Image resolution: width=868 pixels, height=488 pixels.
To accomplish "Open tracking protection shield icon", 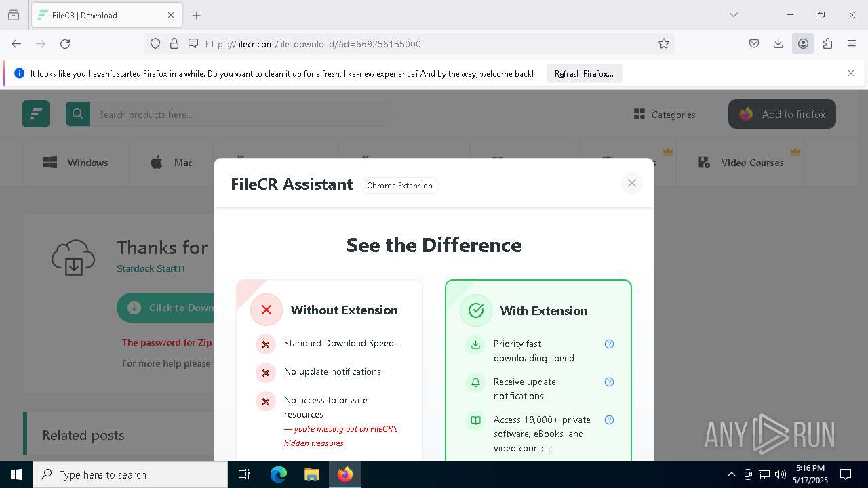I will click(155, 44).
